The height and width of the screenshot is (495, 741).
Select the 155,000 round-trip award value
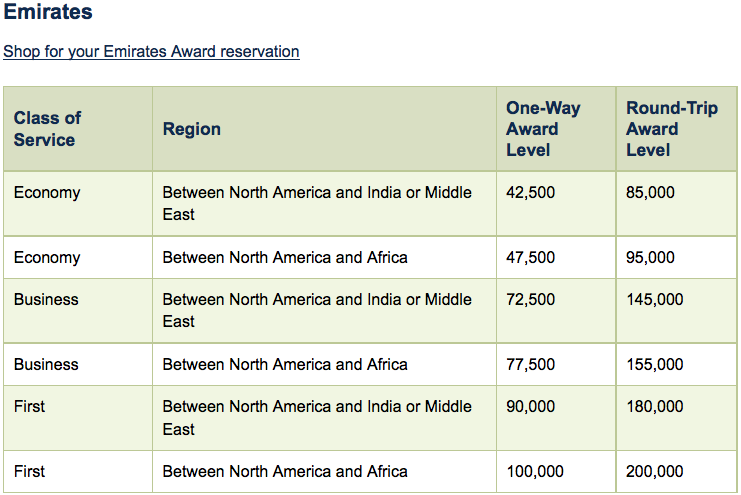click(x=655, y=364)
